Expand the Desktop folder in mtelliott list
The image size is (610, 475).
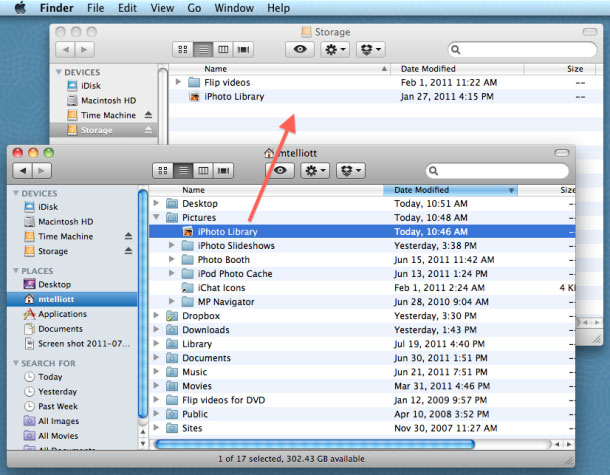[x=156, y=203]
